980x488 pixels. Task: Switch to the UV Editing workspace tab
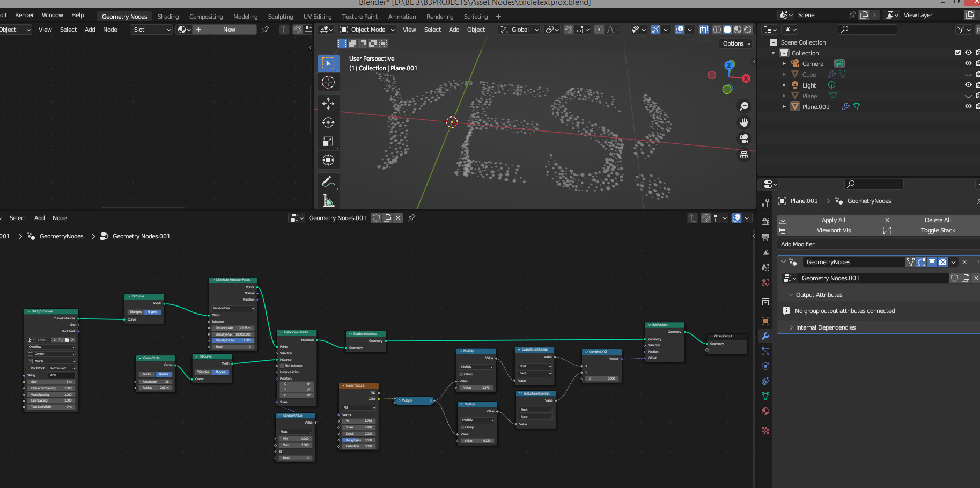click(x=318, y=17)
